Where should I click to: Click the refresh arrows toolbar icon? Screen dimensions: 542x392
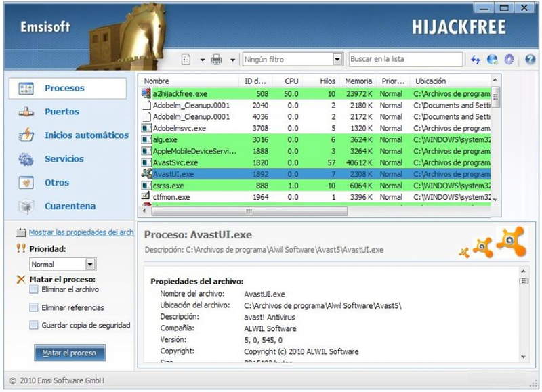pyautogui.click(x=476, y=60)
